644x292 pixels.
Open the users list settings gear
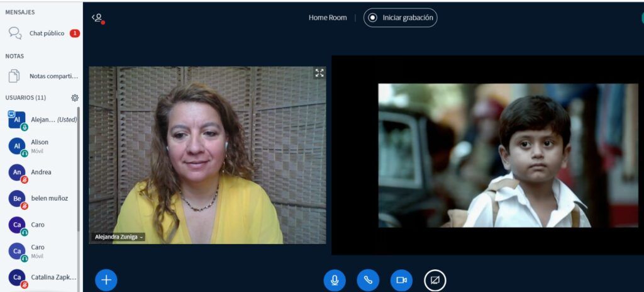tap(75, 98)
